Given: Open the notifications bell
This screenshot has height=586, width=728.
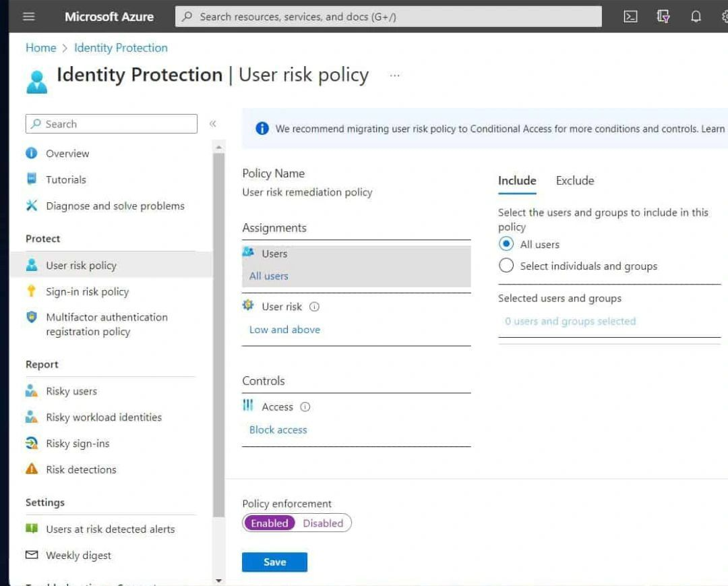Looking at the screenshot, I should [696, 17].
